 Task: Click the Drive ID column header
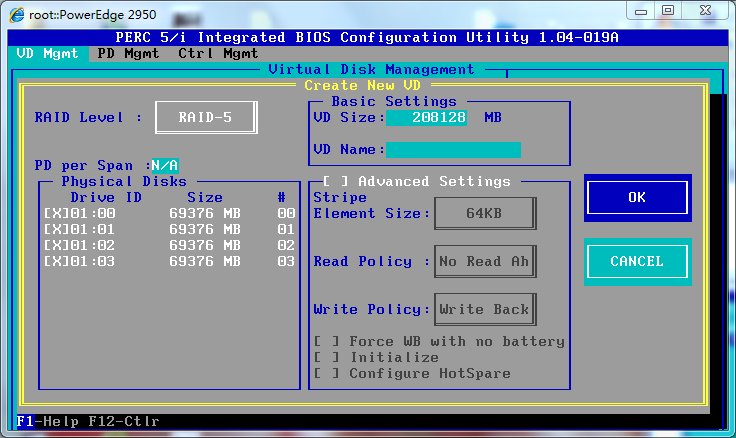pyautogui.click(x=106, y=198)
